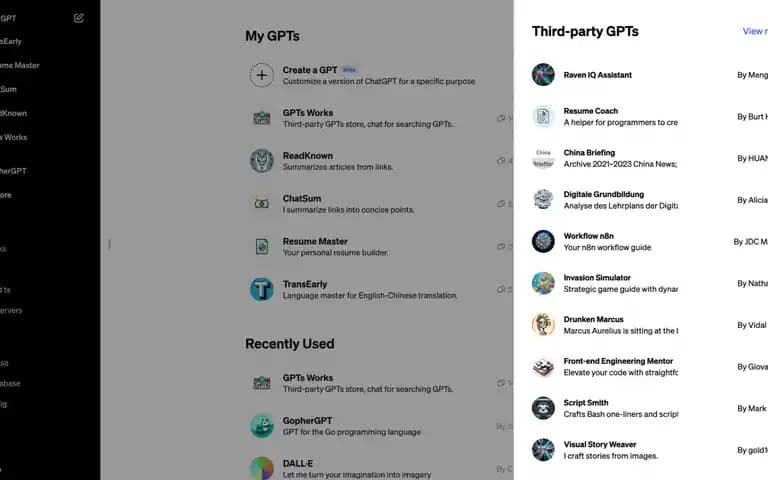
Task: Select the GopherGPT gopher icon
Action: tap(262, 426)
